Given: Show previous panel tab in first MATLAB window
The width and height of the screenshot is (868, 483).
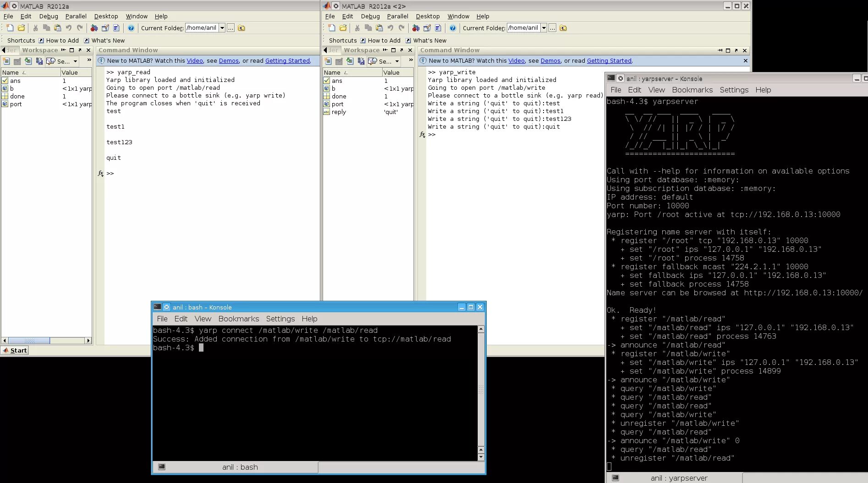Looking at the screenshot, I should [x=4, y=50].
